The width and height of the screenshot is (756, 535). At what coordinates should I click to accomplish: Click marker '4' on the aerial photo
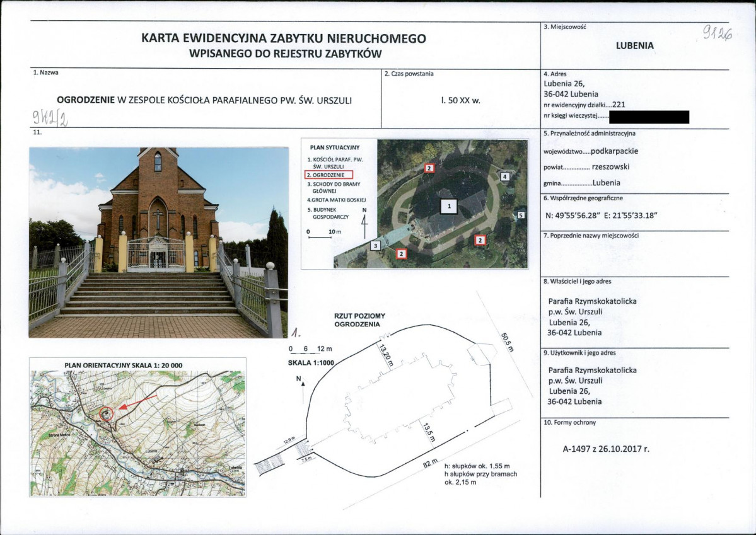(504, 177)
